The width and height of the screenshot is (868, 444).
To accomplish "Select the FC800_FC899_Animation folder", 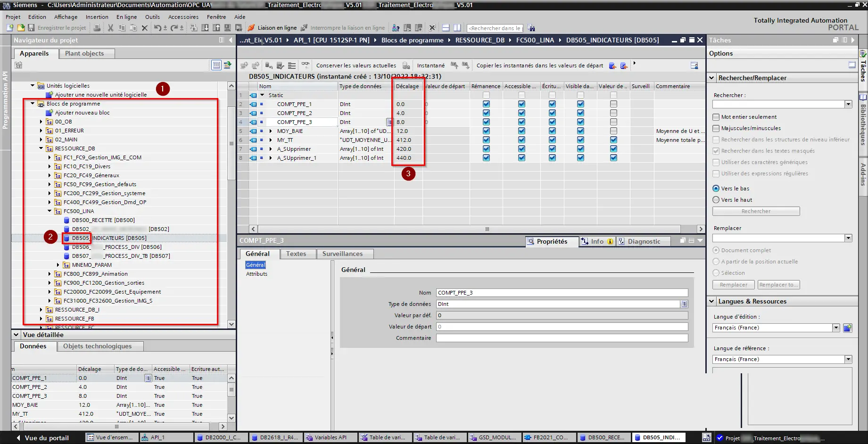I will click(x=95, y=274).
